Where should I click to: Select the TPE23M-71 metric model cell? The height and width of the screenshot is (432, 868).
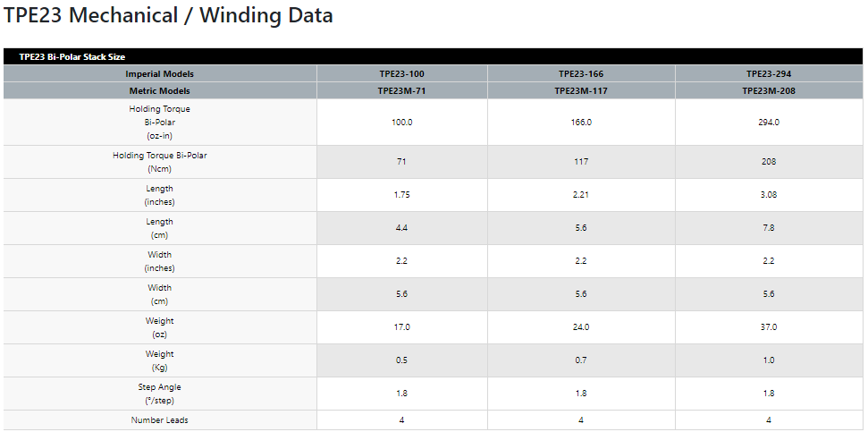(402, 91)
